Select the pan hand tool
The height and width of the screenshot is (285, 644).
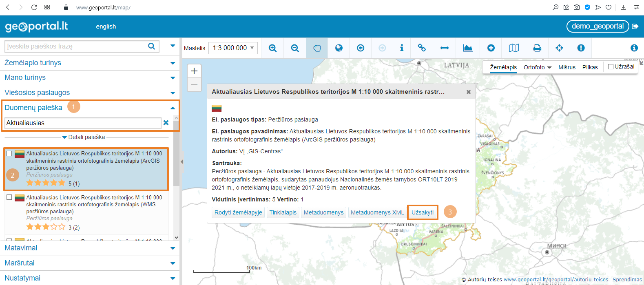pos(317,48)
